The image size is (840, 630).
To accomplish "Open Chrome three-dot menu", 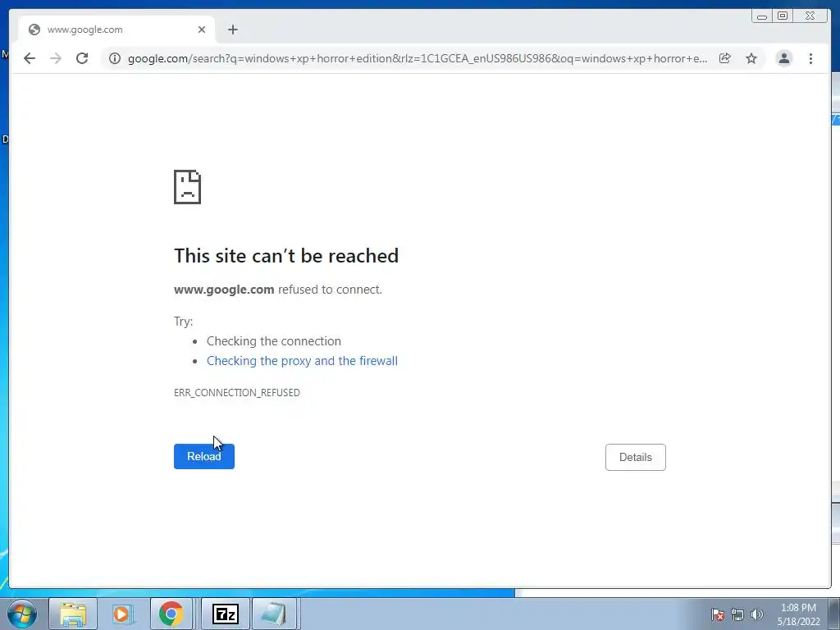I will tap(811, 58).
